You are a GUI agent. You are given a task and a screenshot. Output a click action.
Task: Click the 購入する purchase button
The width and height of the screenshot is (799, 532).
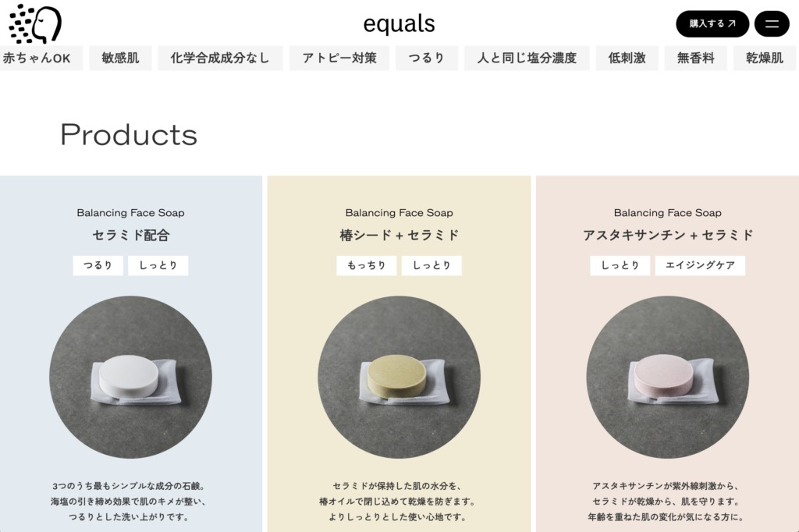tap(712, 23)
